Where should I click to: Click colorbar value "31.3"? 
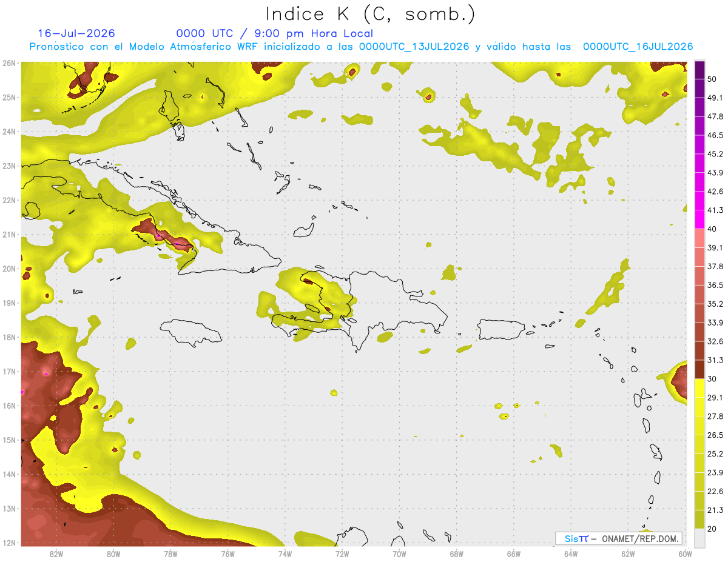click(715, 360)
